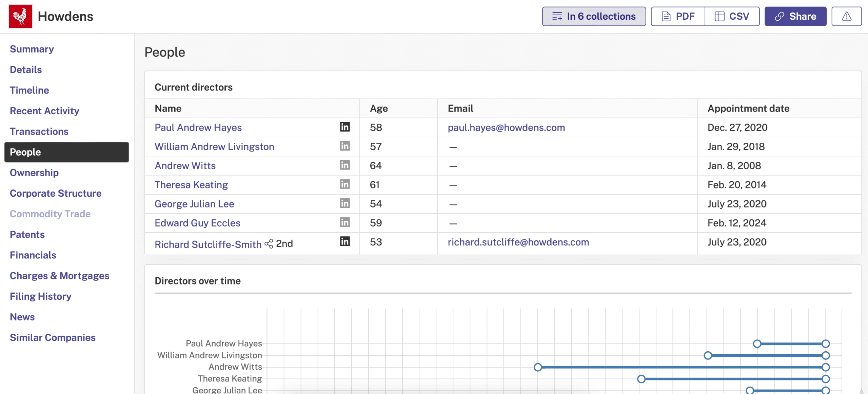Open Commodity Trade section
The width and height of the screenshot is (868, 394).
point(50,214)
